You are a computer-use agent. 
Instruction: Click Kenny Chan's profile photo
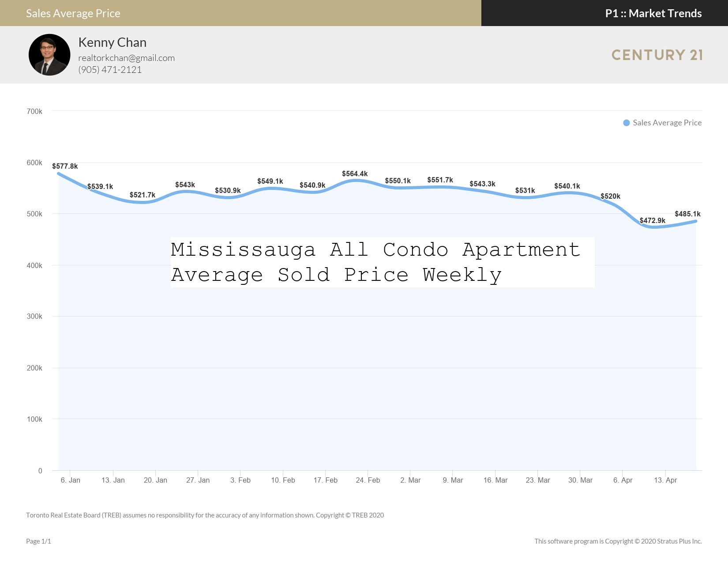coord(49,55)
